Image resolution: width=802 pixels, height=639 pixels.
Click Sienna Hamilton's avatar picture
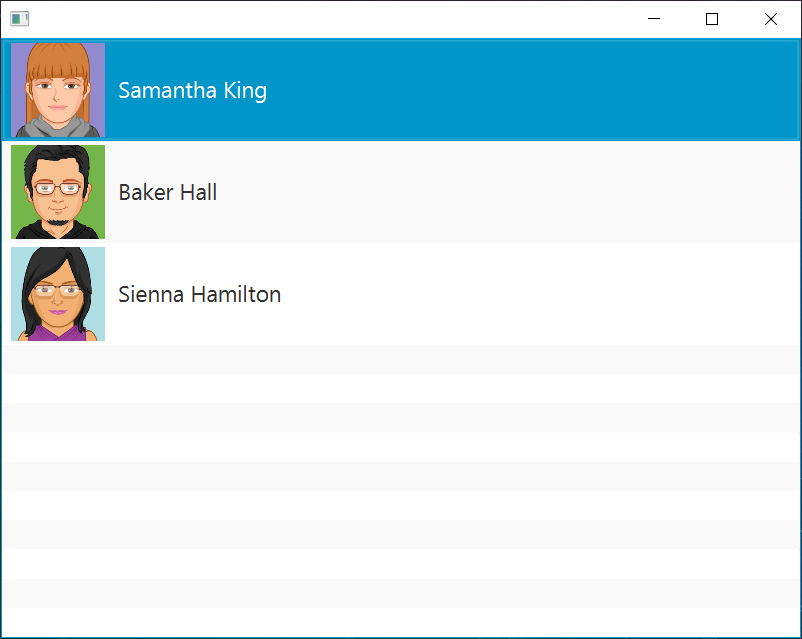pos(58,294)
